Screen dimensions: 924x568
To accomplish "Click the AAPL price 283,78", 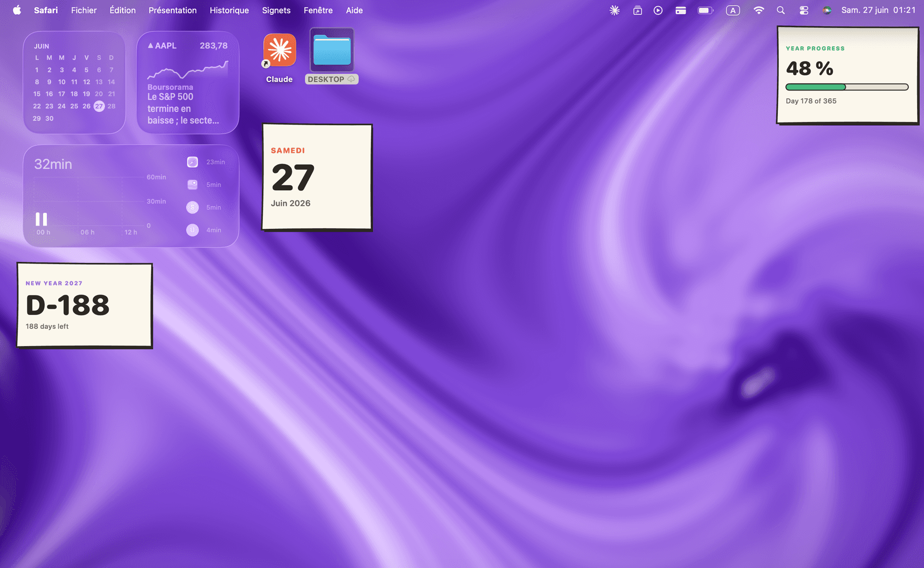I will coord(214,46).
